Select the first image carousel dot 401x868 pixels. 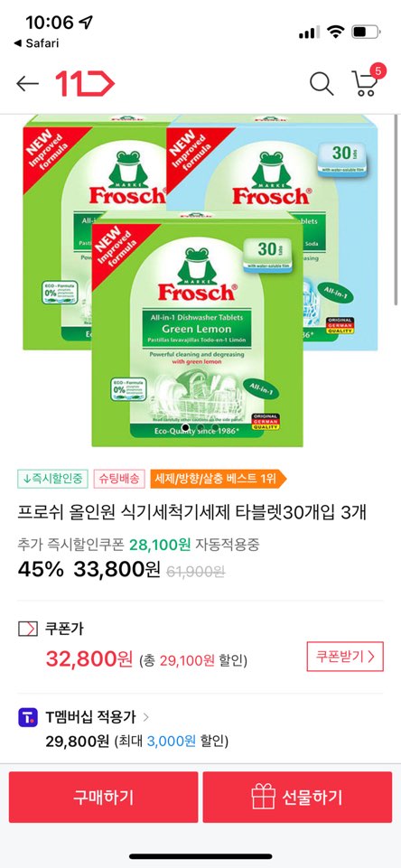(x=185, y=427)
